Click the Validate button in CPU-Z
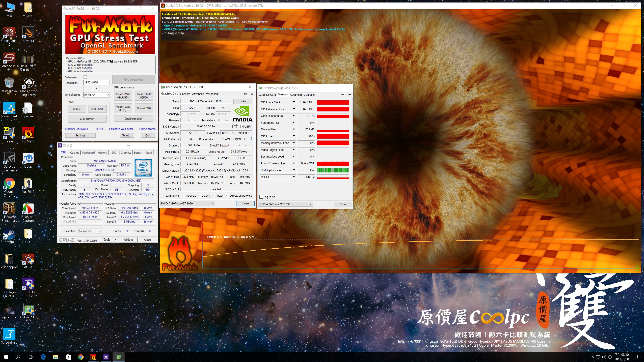The width and height of the screenshot is (644, 362). (128, 240)
